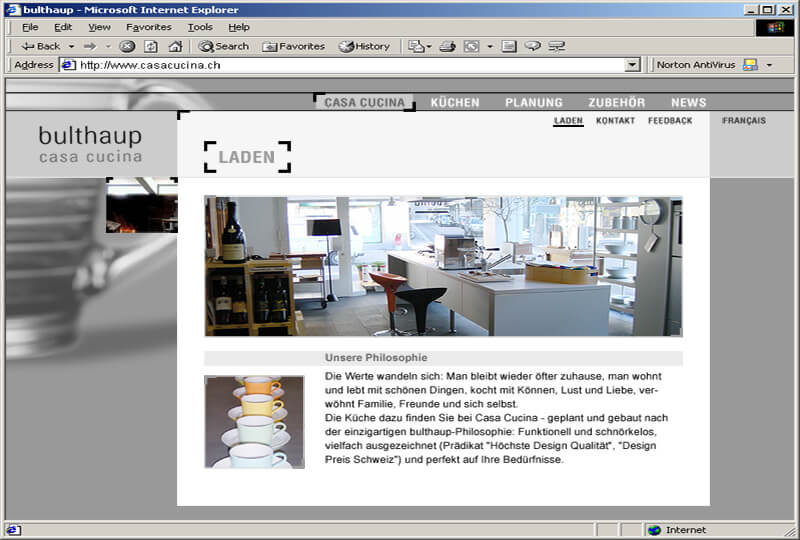Viewport: 800px width, 540px height.
Task: Click the Unsere Philosophie heading
Action: (376, 358)
